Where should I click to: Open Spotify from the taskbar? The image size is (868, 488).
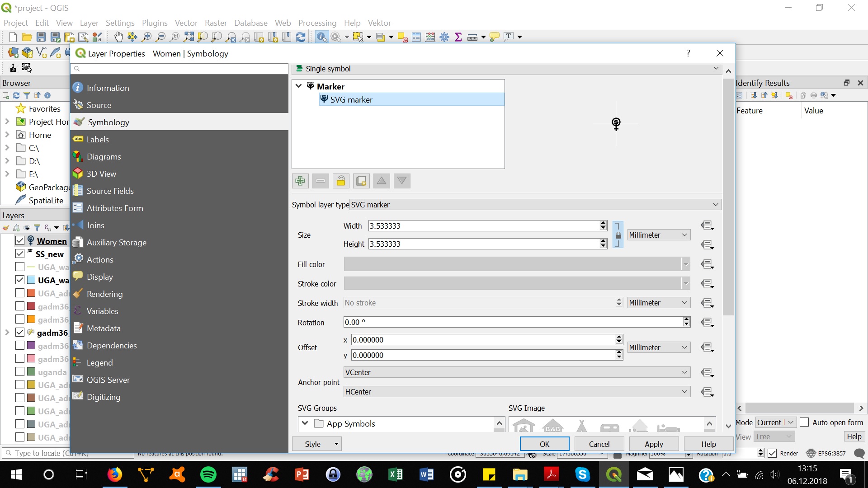click(x=208, y=474)
